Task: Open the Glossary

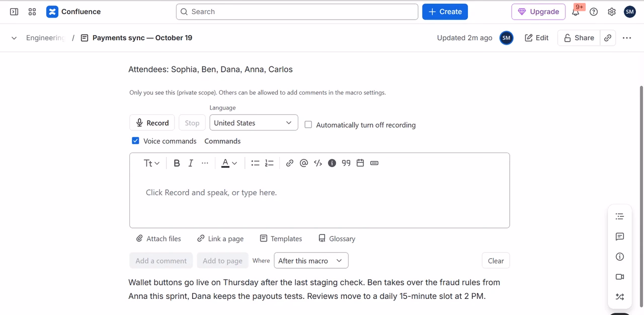Action: click(x=337, y=239)
